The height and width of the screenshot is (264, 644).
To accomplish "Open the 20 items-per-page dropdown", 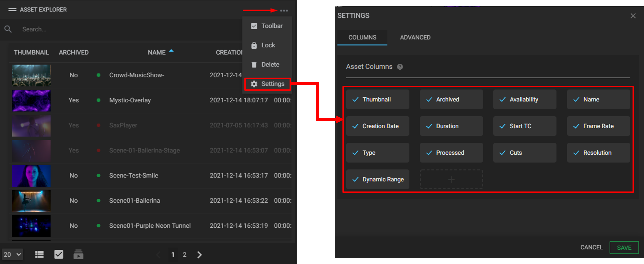I will pyautogui.click(x=12, y=254).
